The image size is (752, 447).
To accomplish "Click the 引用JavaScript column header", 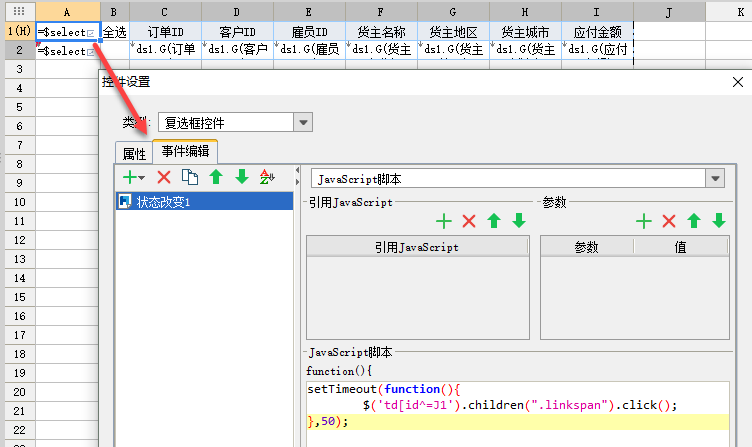I will 417,247.
